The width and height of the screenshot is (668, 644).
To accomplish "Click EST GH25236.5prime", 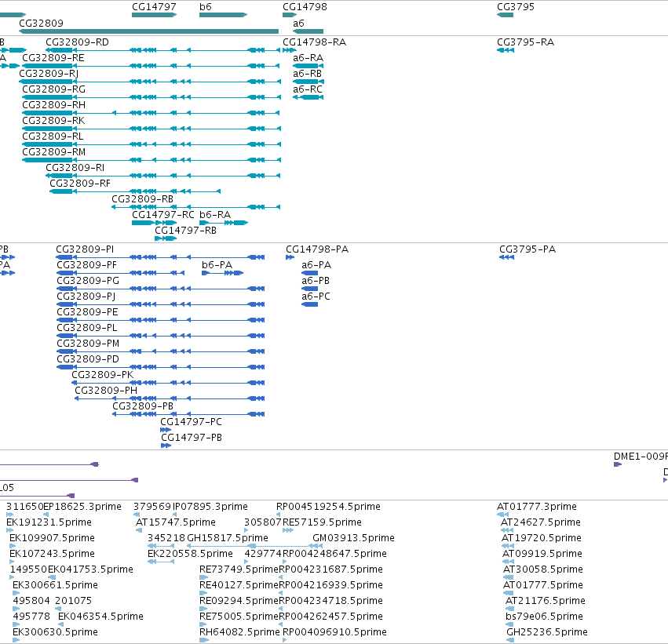I will (547, 632).
